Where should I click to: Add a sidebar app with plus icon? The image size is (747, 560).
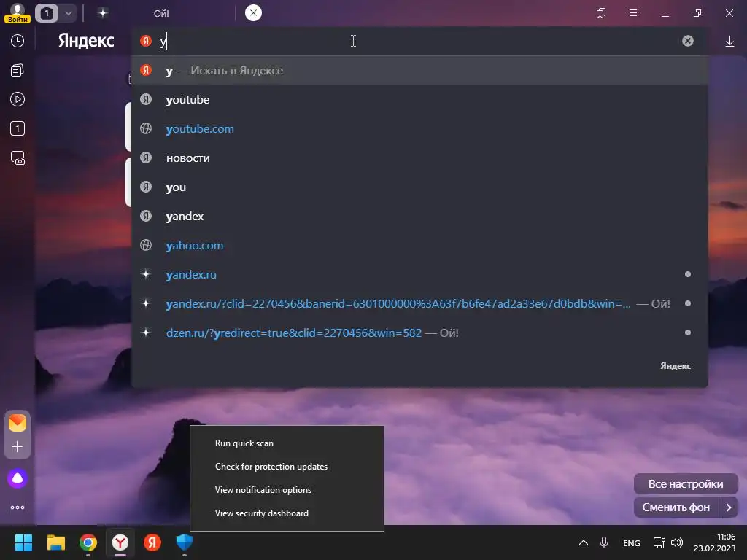tap(18, 447)
